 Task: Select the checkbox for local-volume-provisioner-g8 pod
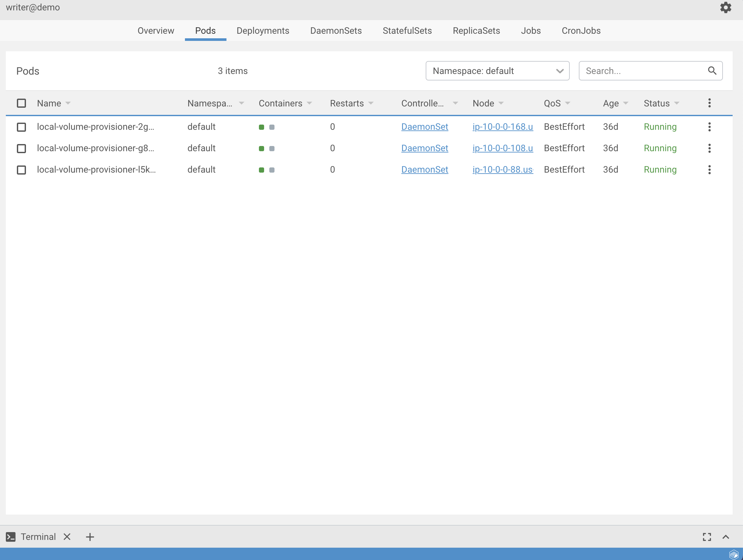(21, 148)
